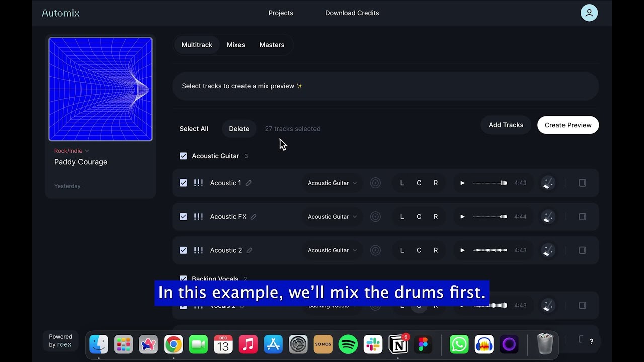The height and width of the screenshot is (362, 644).
Task: Open Acoustic FX instrument type dropdown
Action: pos(332,217)
